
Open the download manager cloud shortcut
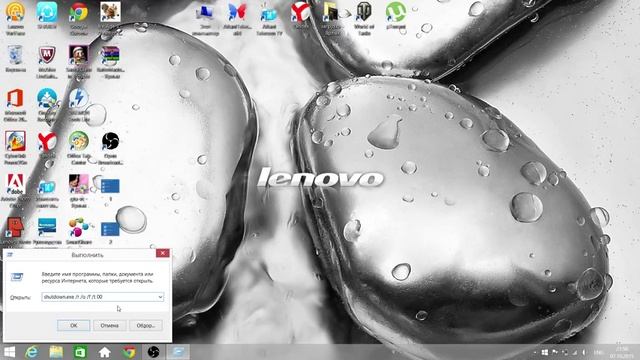(47, 105)
